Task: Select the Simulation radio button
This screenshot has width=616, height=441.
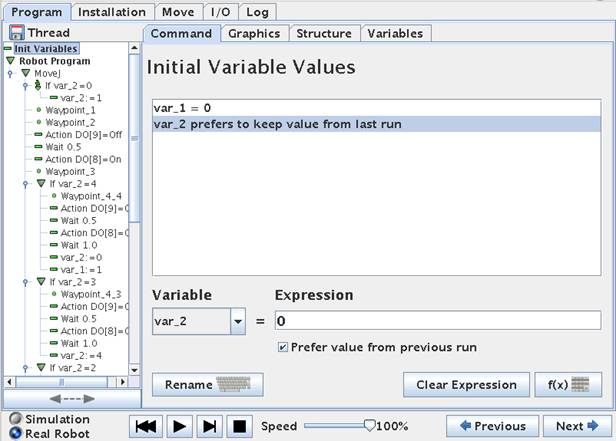Action: [x=15, y=419]
